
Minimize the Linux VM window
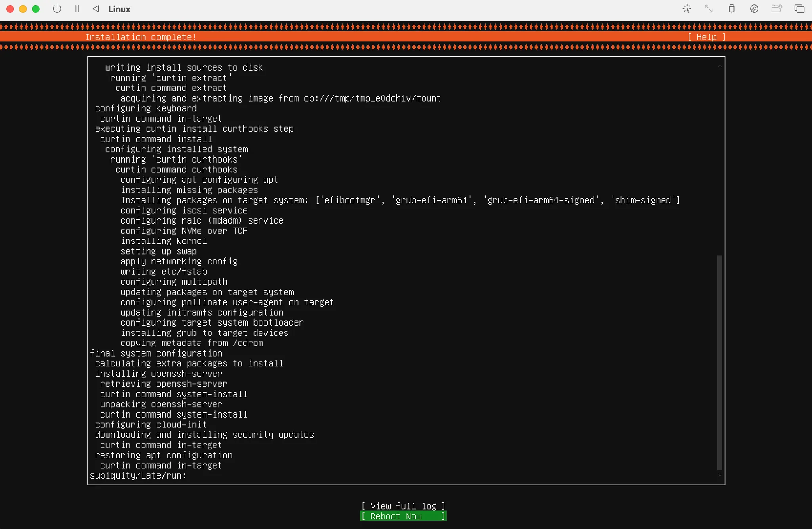pyautogui.click(x=23, y=9)
